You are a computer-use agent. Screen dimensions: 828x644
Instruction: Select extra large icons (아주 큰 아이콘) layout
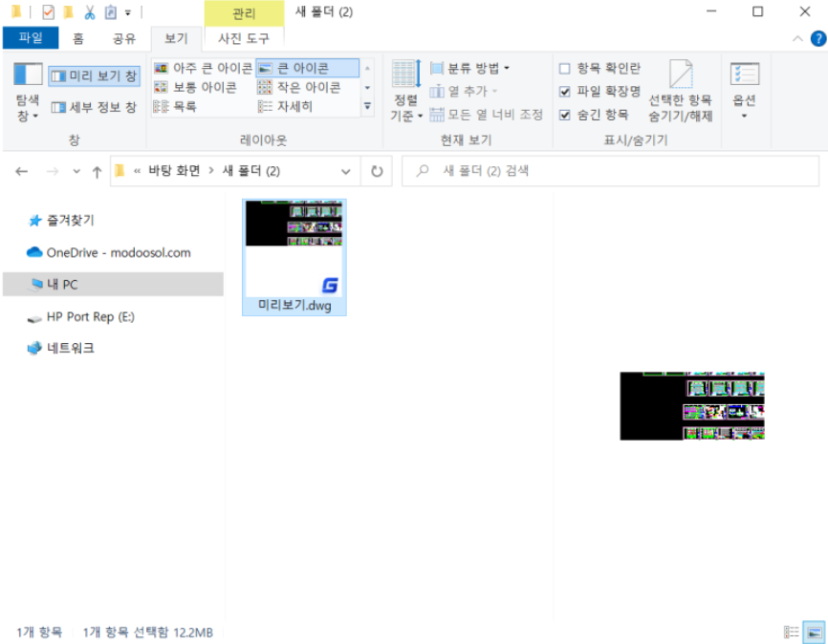(204, 68)
